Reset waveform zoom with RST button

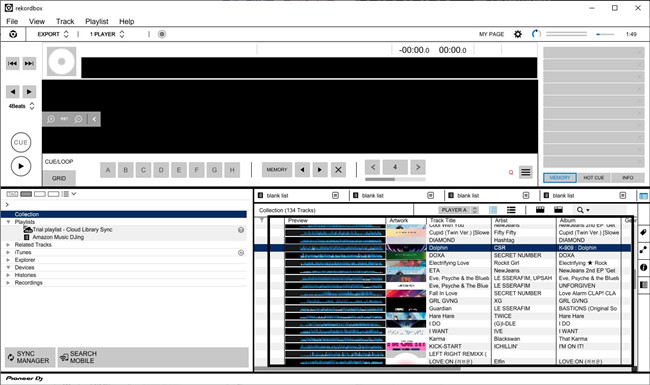tap(64, 119)
